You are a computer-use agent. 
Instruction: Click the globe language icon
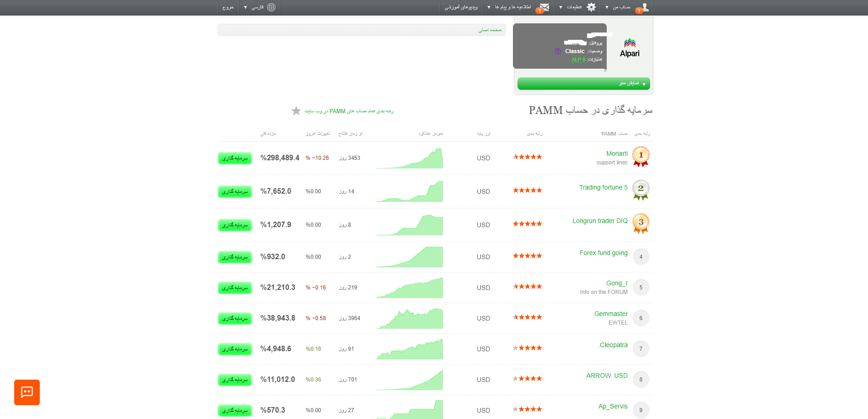[271, 7]
